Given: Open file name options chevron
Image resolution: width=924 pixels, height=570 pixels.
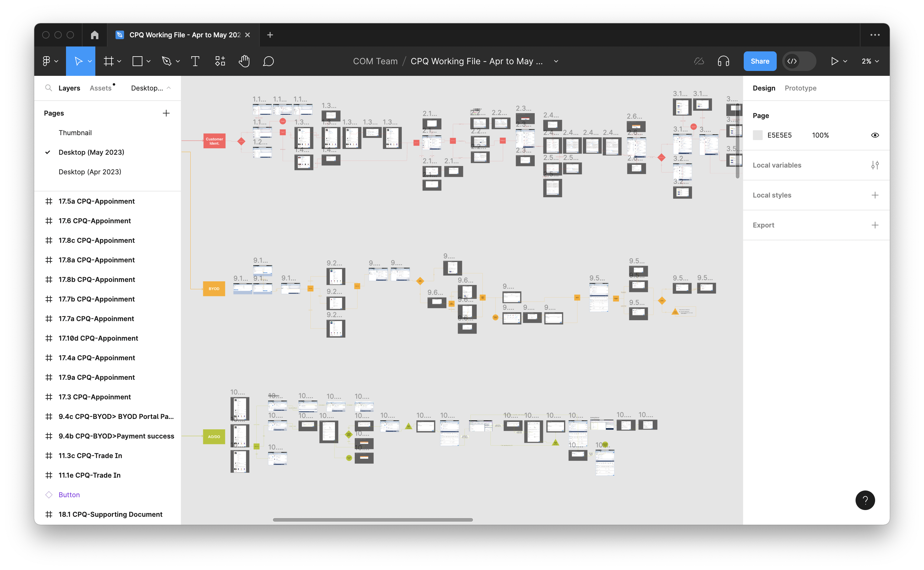Looking at the screenshot, I should [555, 61].
